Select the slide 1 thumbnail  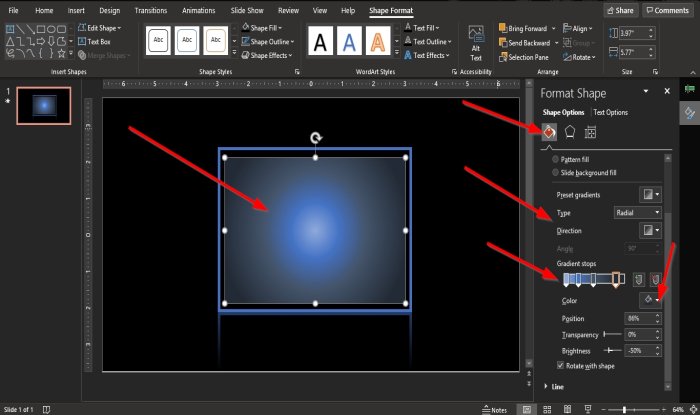pyautogui.click(x=44, y=106)
